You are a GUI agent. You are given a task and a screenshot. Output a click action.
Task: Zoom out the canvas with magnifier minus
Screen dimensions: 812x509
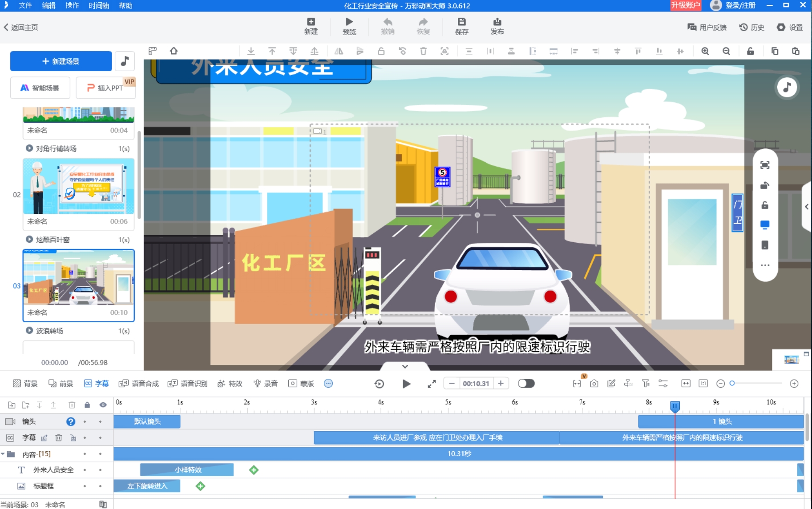(726, 51)
